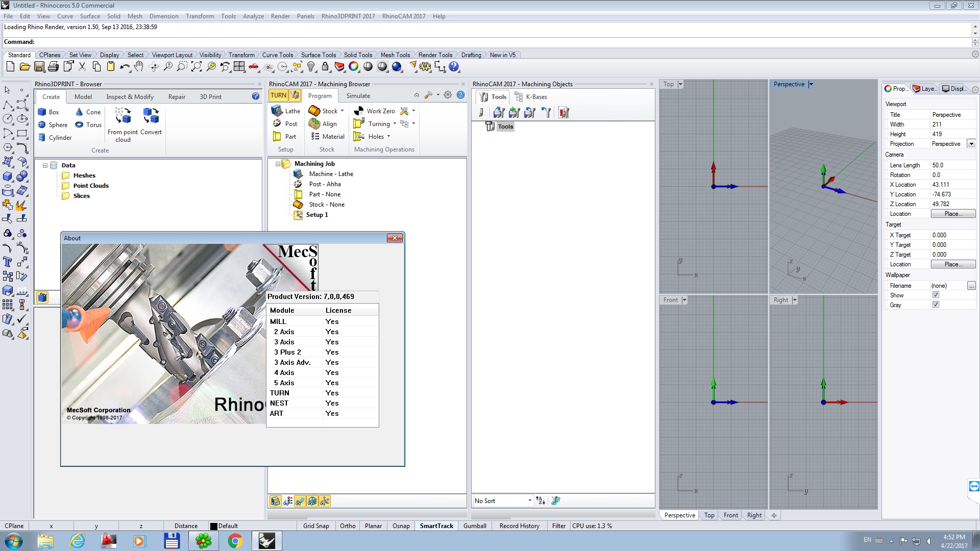Image resolution: width=980 pixels, height=551 pixels.
Task: Toggle the TURN mode button
Action: coord(278,95)
